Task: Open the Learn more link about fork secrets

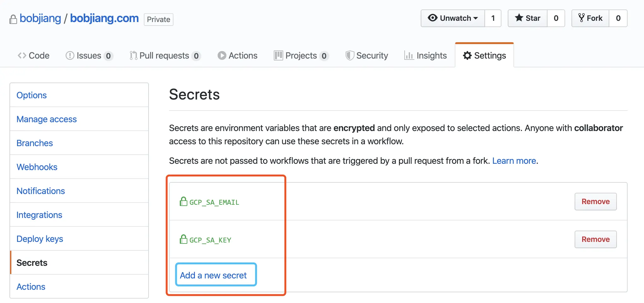Action: [x=514, y=161]
